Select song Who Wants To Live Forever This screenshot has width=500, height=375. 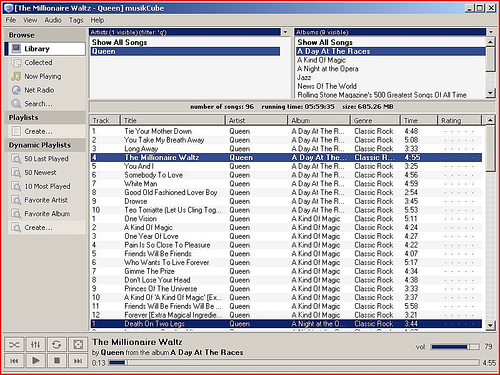(286, 262)
